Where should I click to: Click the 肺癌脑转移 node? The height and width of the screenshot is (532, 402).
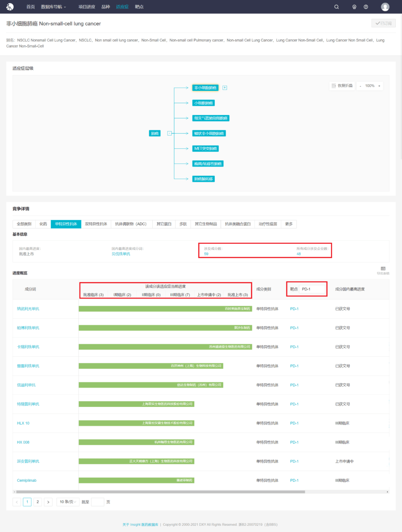coord(204,179)
